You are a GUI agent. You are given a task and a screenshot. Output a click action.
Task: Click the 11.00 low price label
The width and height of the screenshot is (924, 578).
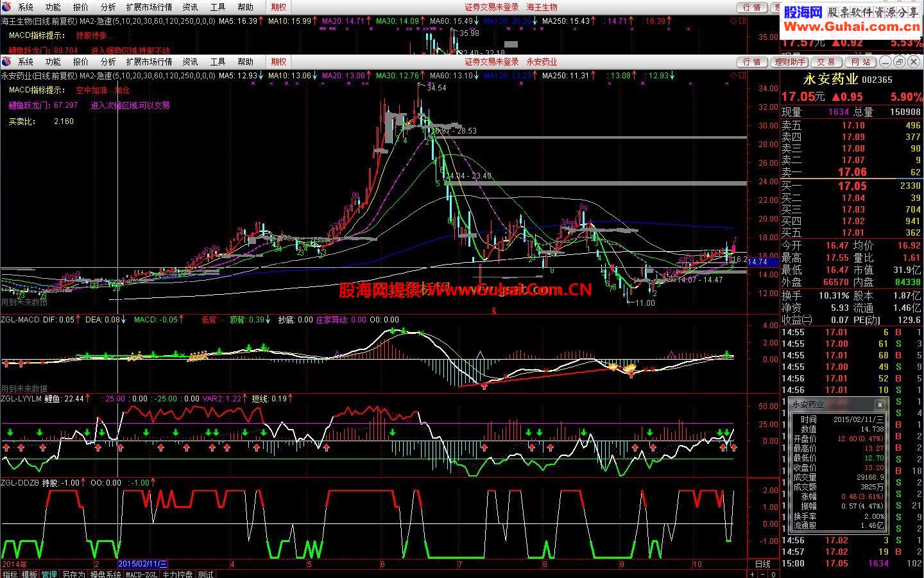(645, 303)
